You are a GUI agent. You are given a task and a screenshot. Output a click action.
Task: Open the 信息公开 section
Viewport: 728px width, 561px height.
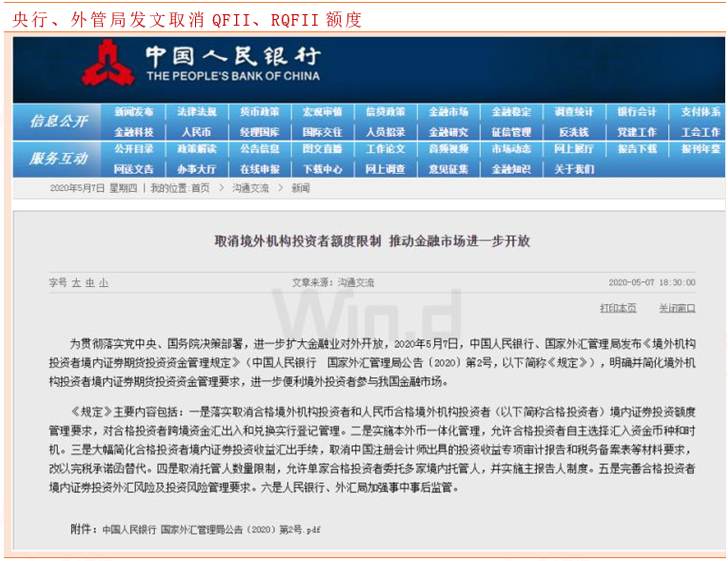pyautogui.click(x=58, y=122)
